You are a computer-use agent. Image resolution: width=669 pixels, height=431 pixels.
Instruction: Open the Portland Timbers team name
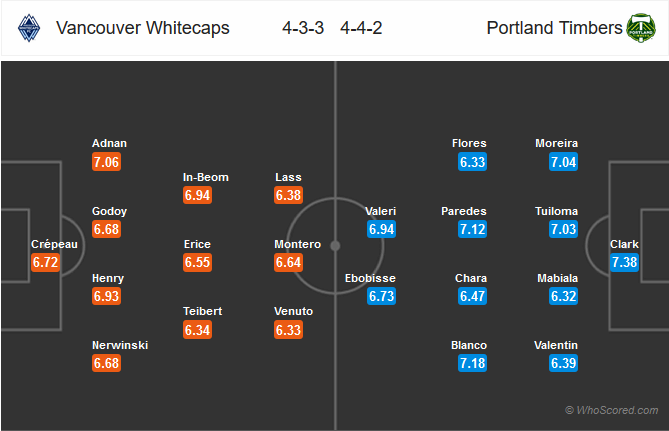[x=554, y=28]
